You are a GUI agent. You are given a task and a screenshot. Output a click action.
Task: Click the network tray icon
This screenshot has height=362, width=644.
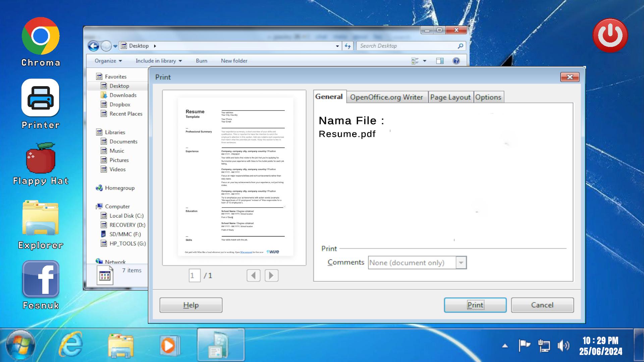[544, 346]
